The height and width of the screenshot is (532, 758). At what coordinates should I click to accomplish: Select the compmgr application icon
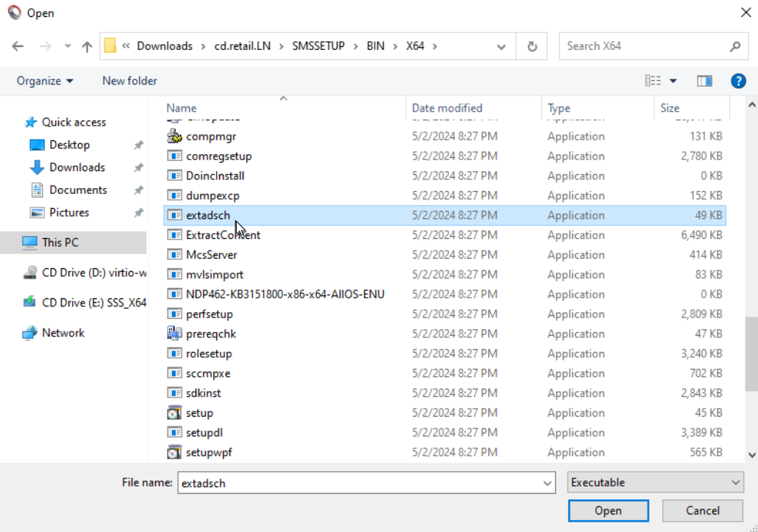click(x=174, y=137)
